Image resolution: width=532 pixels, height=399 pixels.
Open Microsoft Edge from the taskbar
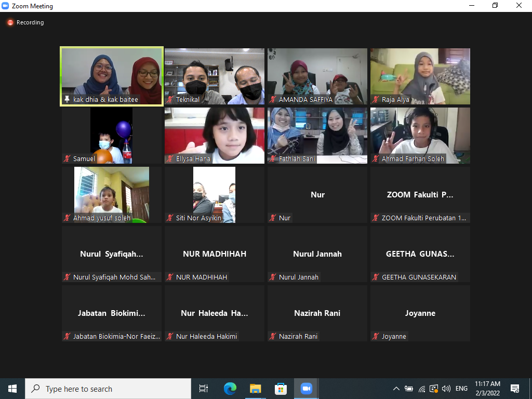(230, 389)
